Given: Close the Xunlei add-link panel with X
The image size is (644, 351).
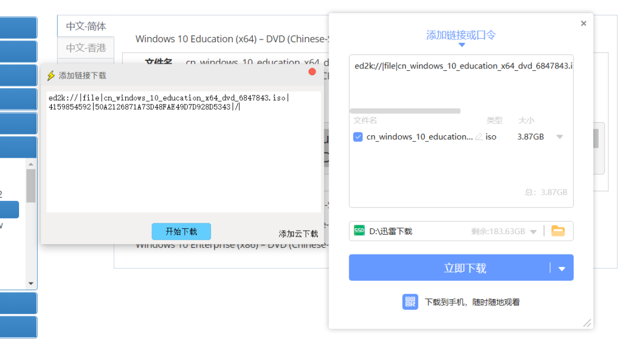Looking at the screenshot, I should tap(584, 23).
